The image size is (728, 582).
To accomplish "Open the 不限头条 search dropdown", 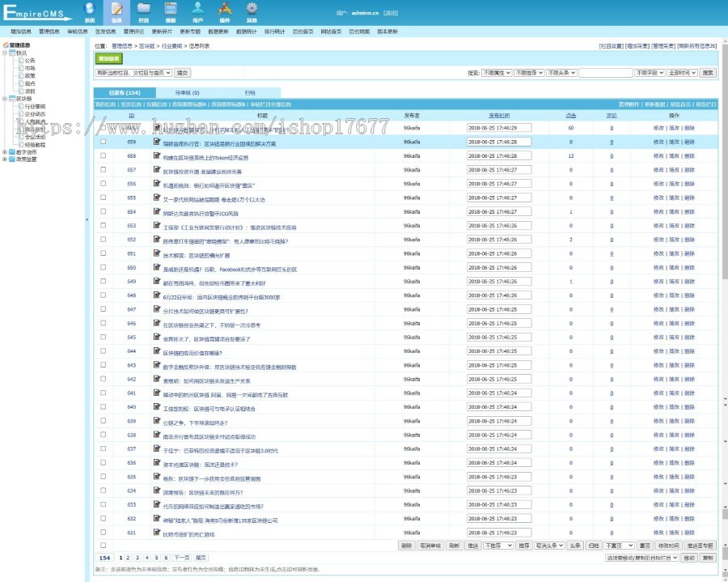I will [561, 73].
